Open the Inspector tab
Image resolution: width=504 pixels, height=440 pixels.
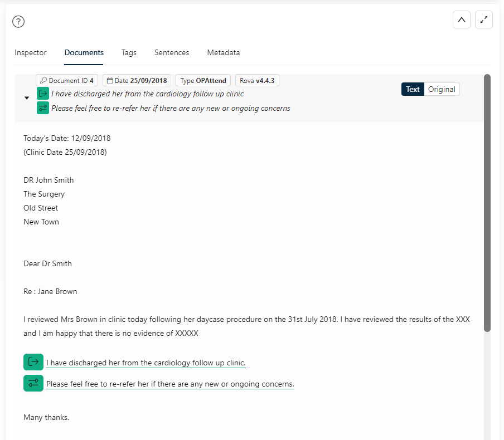[x=31, y=52]
